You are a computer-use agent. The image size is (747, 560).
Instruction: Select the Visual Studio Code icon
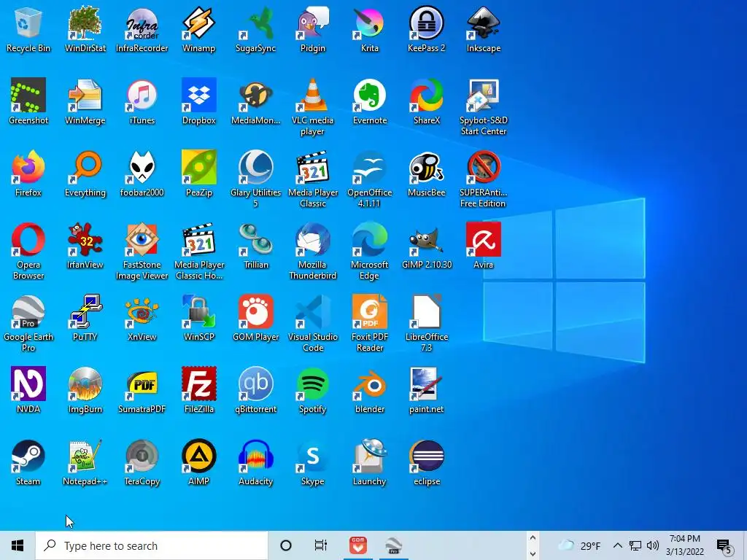312,324
